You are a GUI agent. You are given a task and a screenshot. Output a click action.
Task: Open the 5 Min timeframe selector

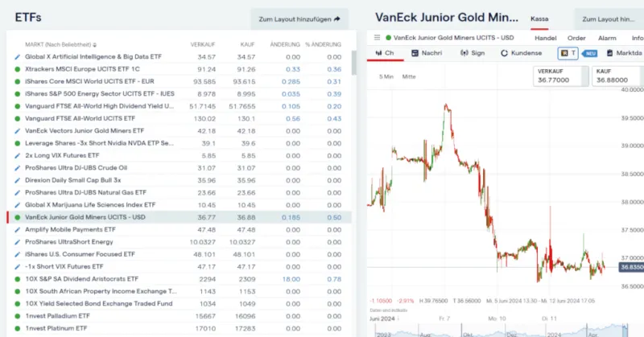coord(386,76)
